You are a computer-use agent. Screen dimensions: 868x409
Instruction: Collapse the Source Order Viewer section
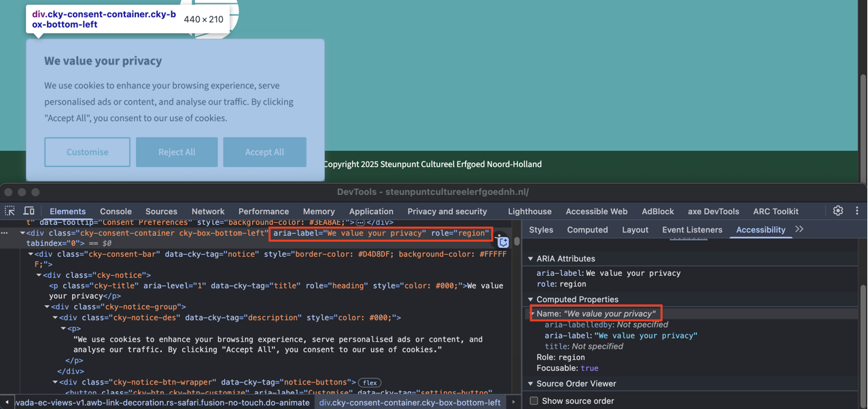[531, 384]
